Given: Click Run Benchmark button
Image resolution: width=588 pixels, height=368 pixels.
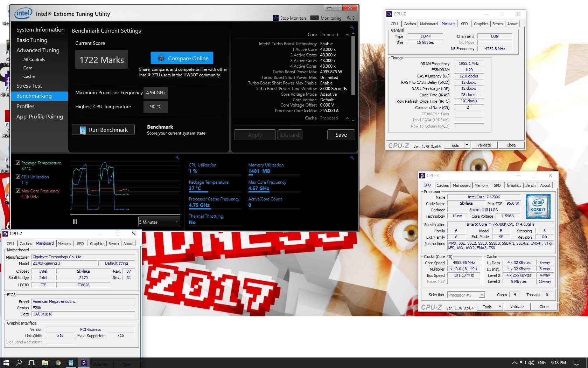Looking at the screenshot, I should click(103, 130).
